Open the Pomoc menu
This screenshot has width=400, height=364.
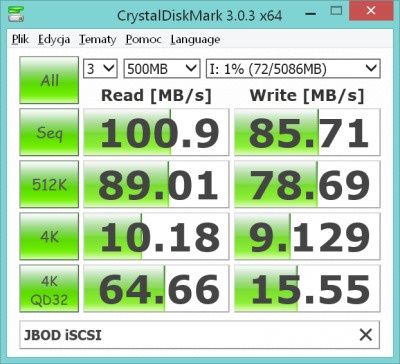143,40
